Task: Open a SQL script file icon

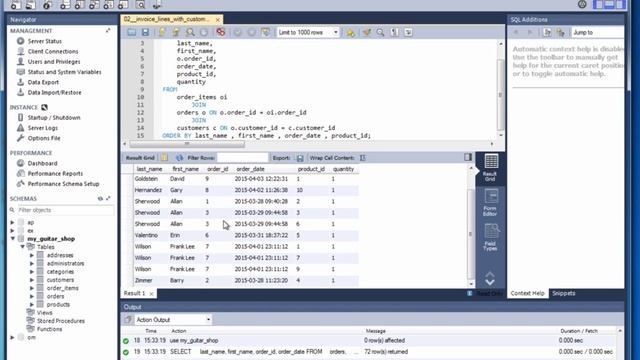Action: (131, 32)
